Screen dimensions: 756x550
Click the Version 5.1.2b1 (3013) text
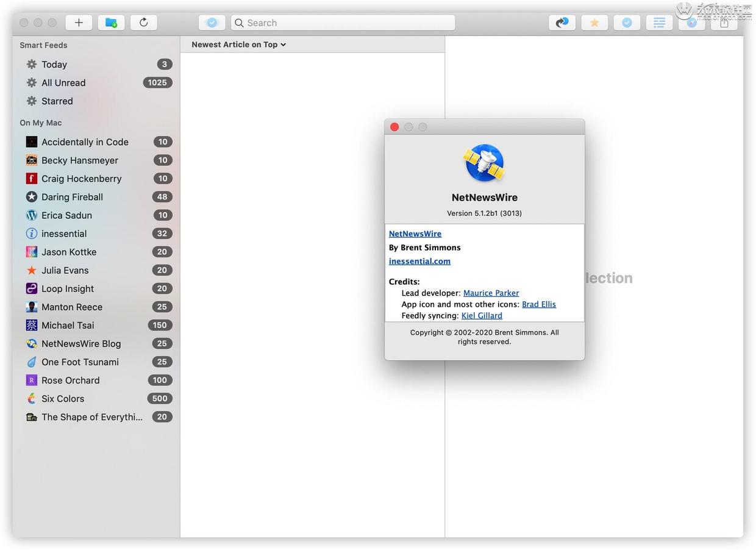[485, 213]
